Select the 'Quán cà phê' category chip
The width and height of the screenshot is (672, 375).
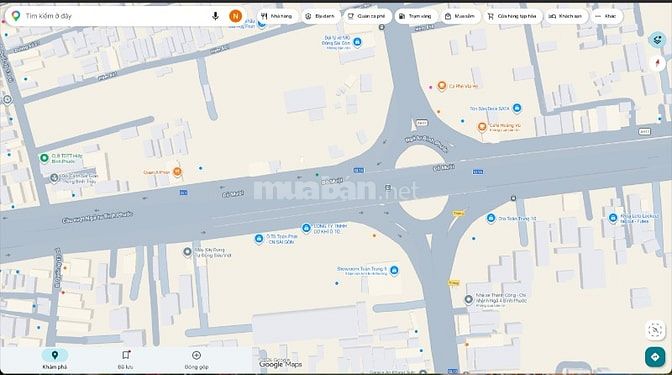click(366, 16)
